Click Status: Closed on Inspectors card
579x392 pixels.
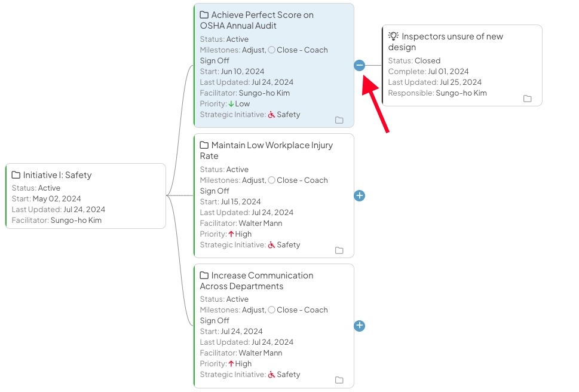(x=414, y=60)
